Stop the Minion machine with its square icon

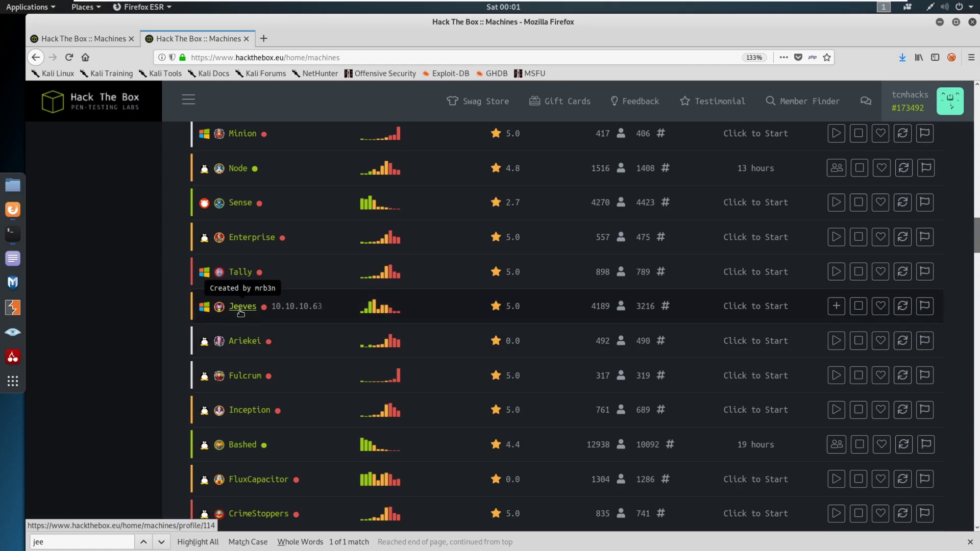859,133
